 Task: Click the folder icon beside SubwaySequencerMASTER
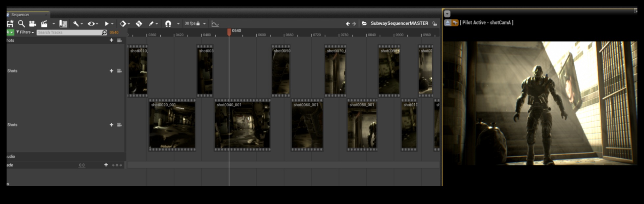364,24
